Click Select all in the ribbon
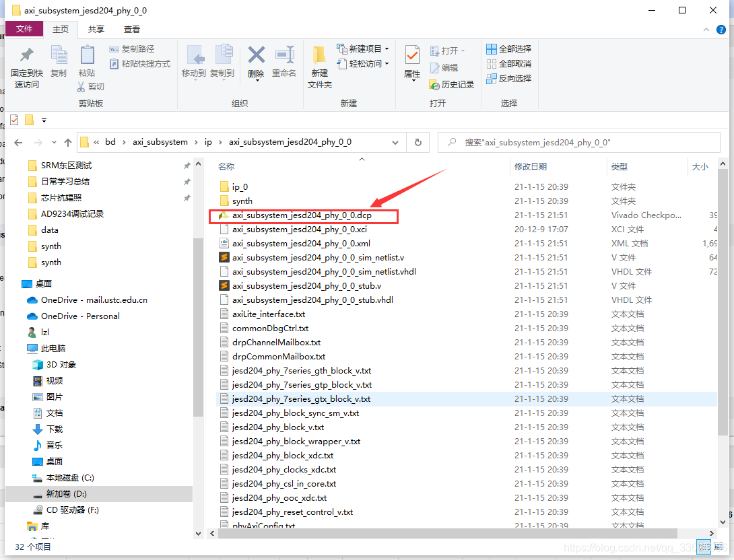 pos(509,48)
